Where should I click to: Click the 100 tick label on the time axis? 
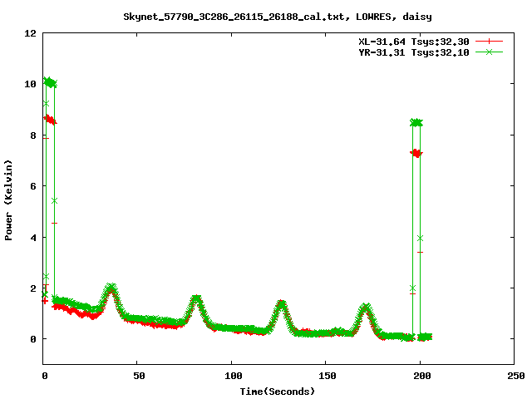(x=232, y=377)
